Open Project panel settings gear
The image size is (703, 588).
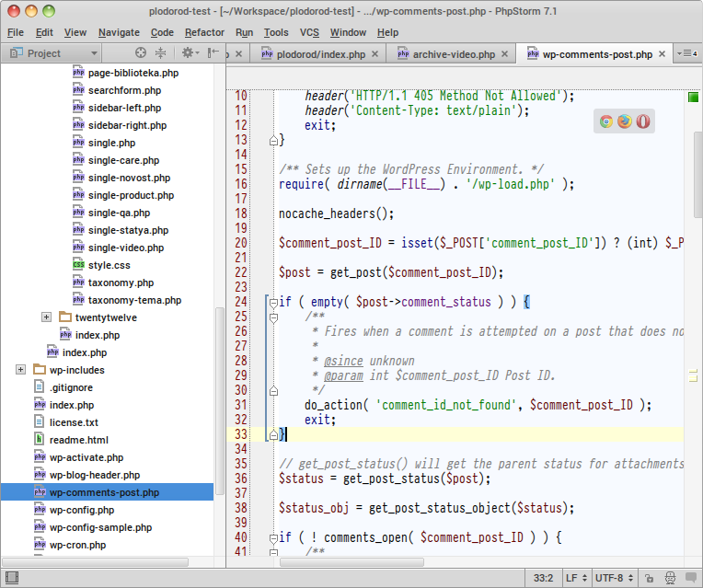[x=187, y=53]
